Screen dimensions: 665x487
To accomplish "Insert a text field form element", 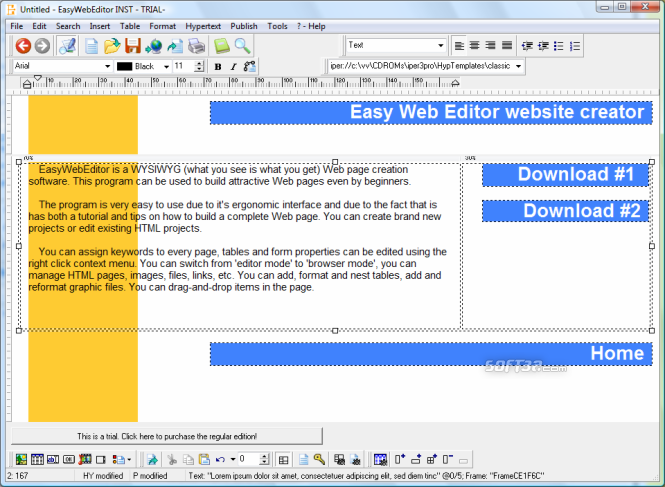I will (53, 459).
